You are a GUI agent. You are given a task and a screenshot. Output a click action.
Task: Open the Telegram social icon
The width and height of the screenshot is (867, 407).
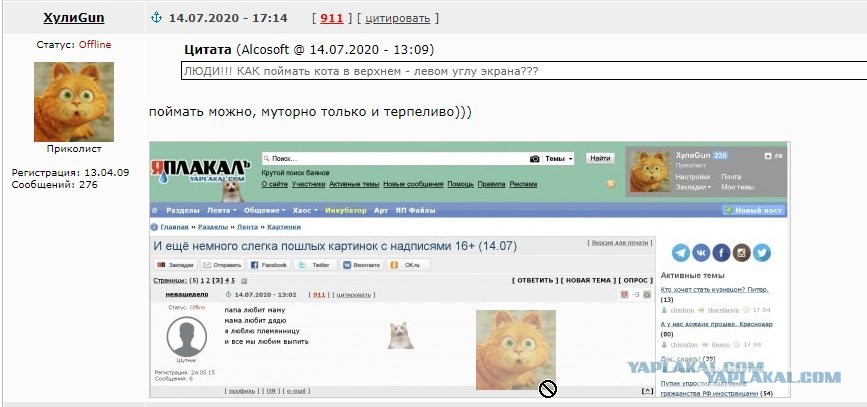[x=681, y=253]
